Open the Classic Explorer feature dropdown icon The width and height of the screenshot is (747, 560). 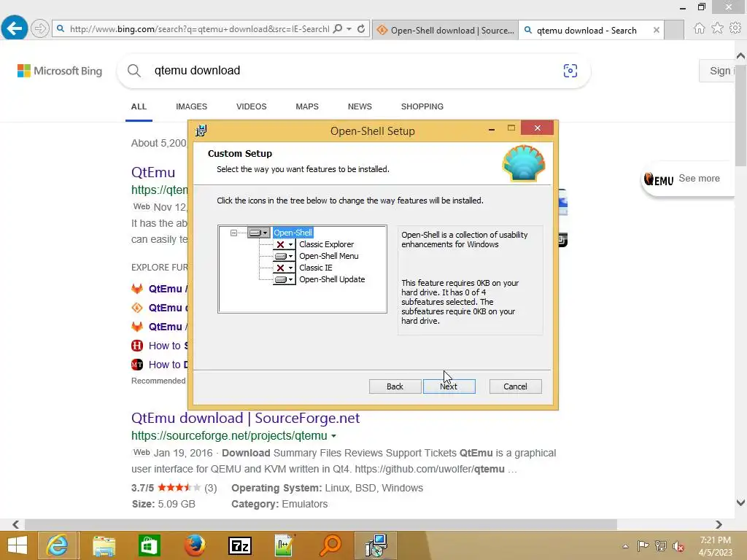(x=285, y=244)
